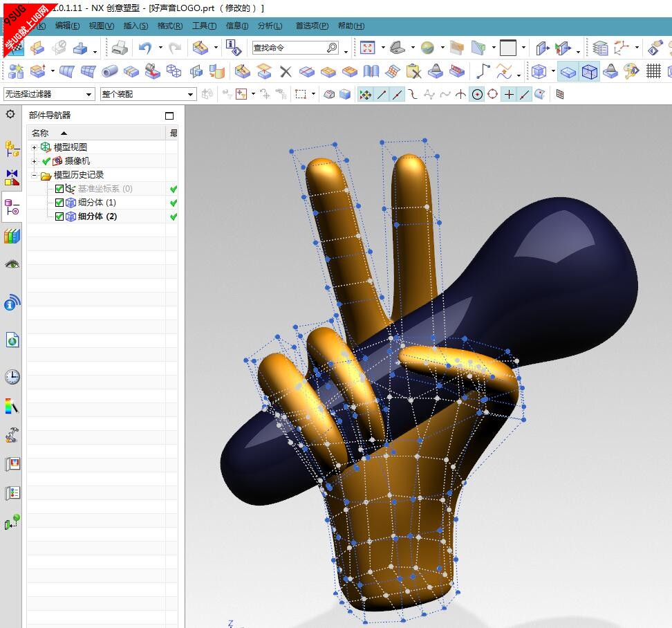The height and width of the screenshot is (628, 672).
Task: Open the eye icon sidebar tab
Action: tap(12, 264)
